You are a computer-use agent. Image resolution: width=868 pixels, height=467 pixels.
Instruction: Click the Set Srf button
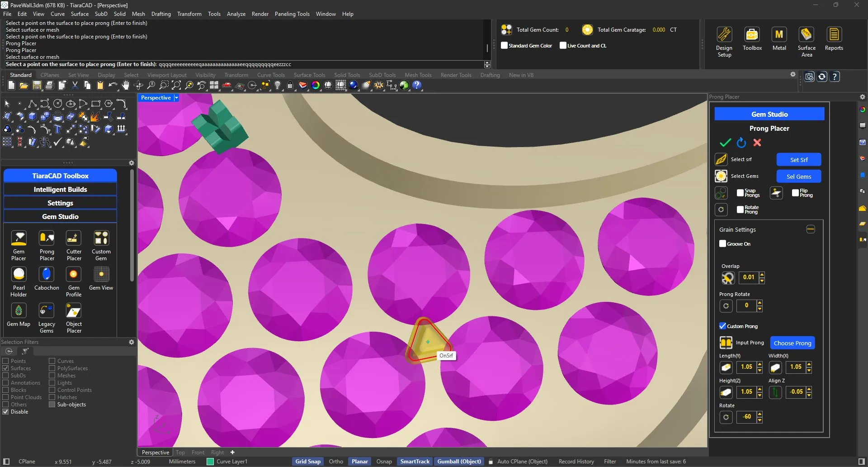[x=798, y=160]
